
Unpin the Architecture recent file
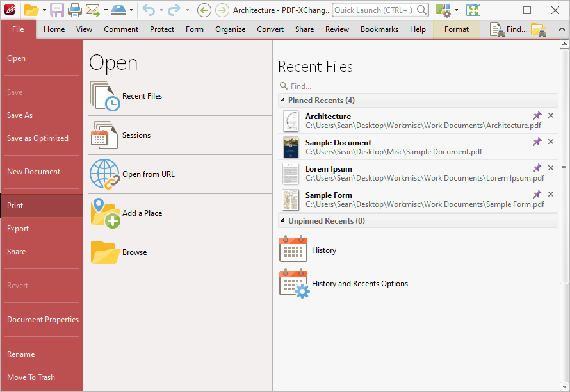point(537,116)
